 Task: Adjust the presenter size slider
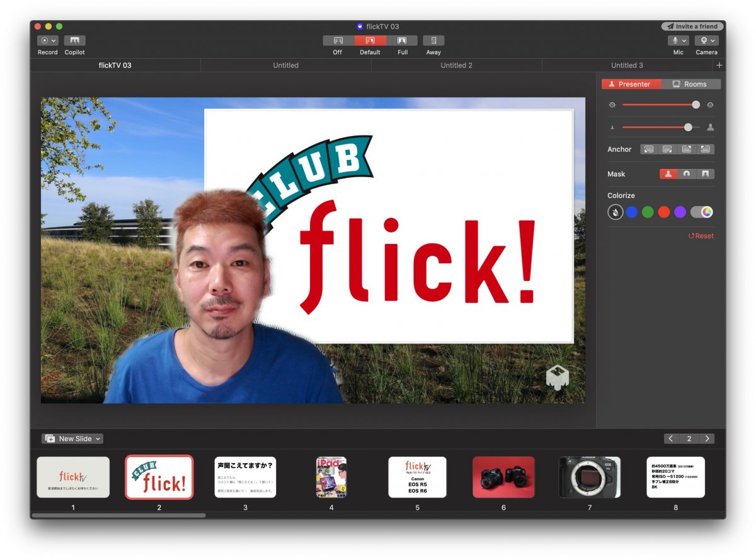pos(661,127)
